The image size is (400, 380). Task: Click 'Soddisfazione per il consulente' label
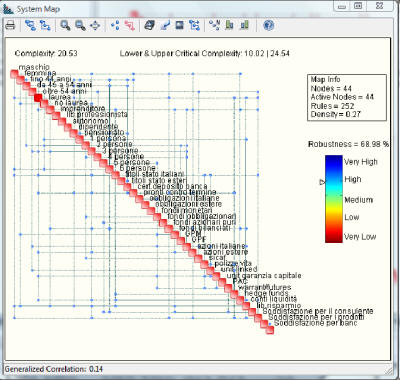[x=318, y=311]
